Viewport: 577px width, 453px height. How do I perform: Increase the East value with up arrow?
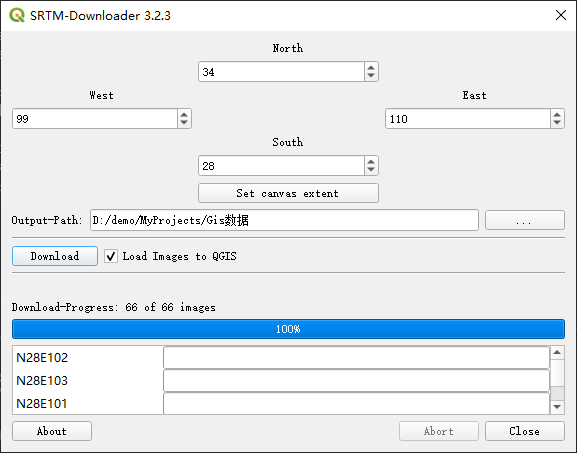557,114
